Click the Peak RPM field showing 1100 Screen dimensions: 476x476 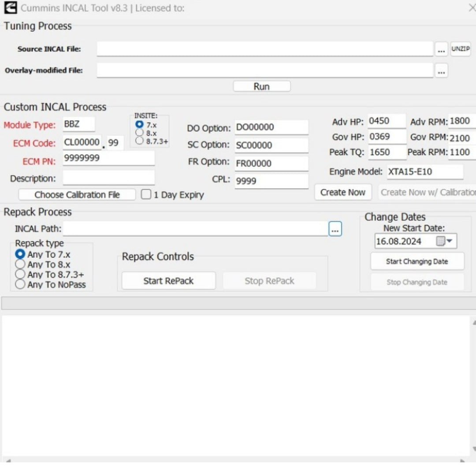point(462,152)
